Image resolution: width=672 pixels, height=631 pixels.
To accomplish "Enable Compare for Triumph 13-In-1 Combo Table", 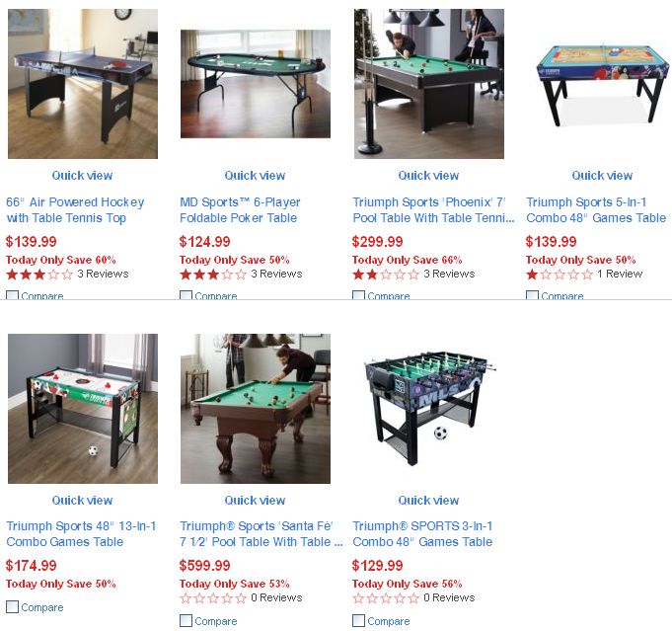I will tap(13, 607).
